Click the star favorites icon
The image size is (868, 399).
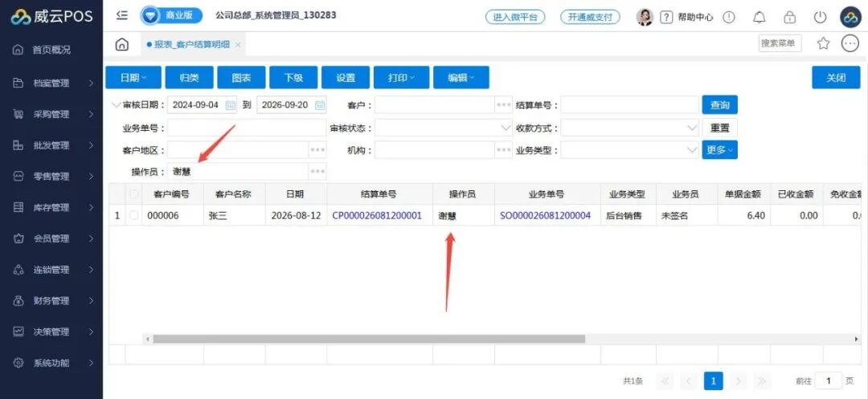click(824, 43)
